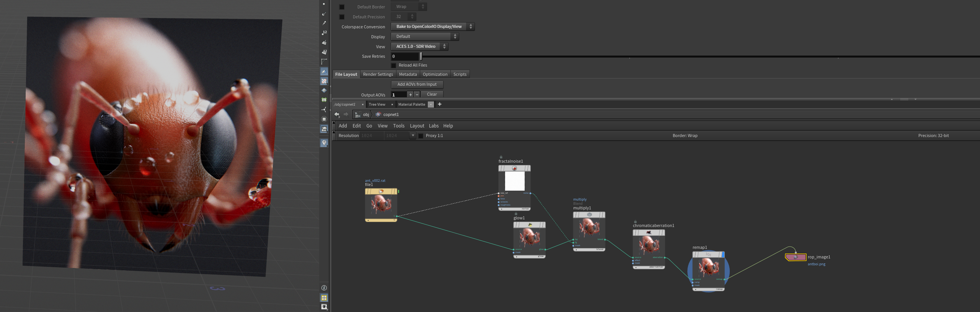
Task: Click the eye visibility icon in the viewport toolbar
Action: [x=324, y=307]
